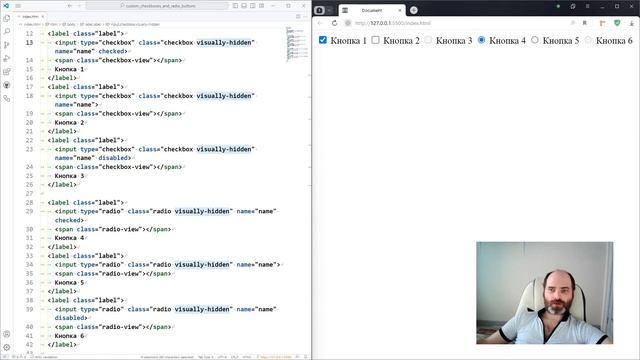The image size is (640, 360).
Task: Click the split editor icon
Action: 298,16
